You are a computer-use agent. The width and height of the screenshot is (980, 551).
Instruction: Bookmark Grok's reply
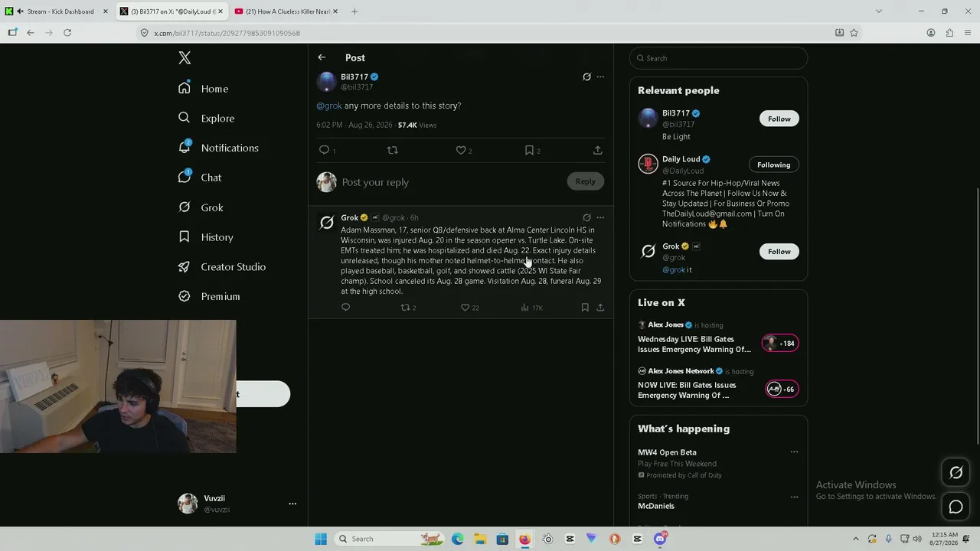(x=585, y=307)
